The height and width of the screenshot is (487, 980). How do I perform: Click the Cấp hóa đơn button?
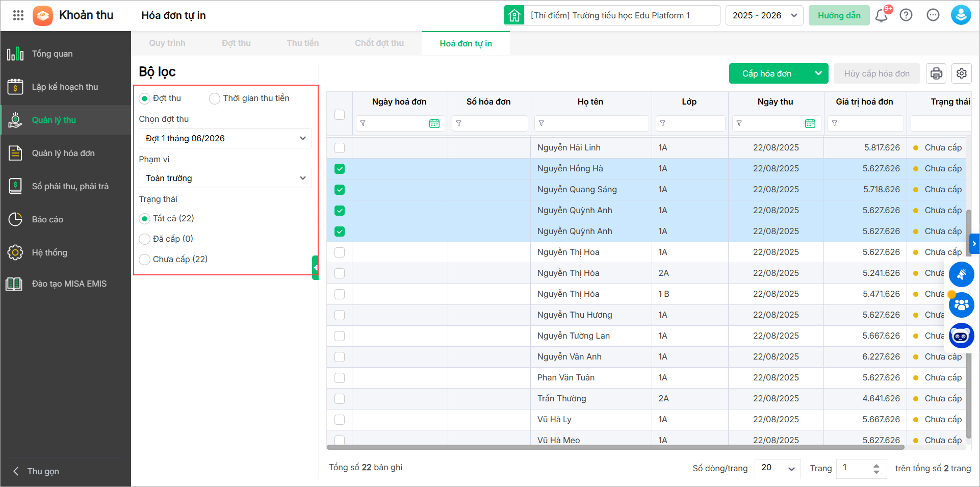767,73
